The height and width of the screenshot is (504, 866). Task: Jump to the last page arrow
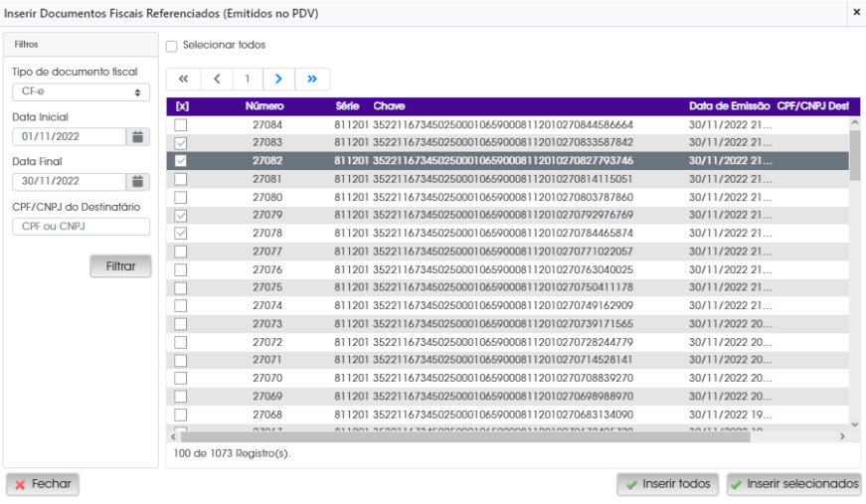click(x=312, y=79)
